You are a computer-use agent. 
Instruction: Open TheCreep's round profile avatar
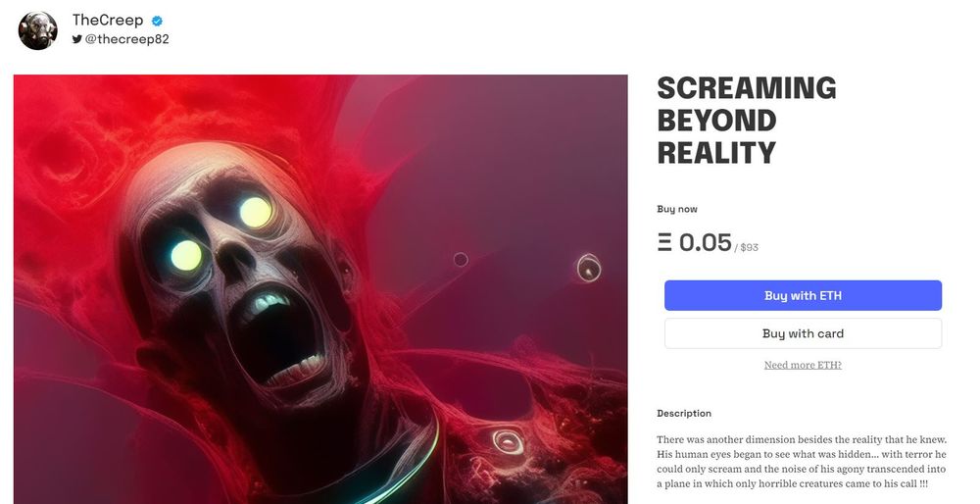37,30
